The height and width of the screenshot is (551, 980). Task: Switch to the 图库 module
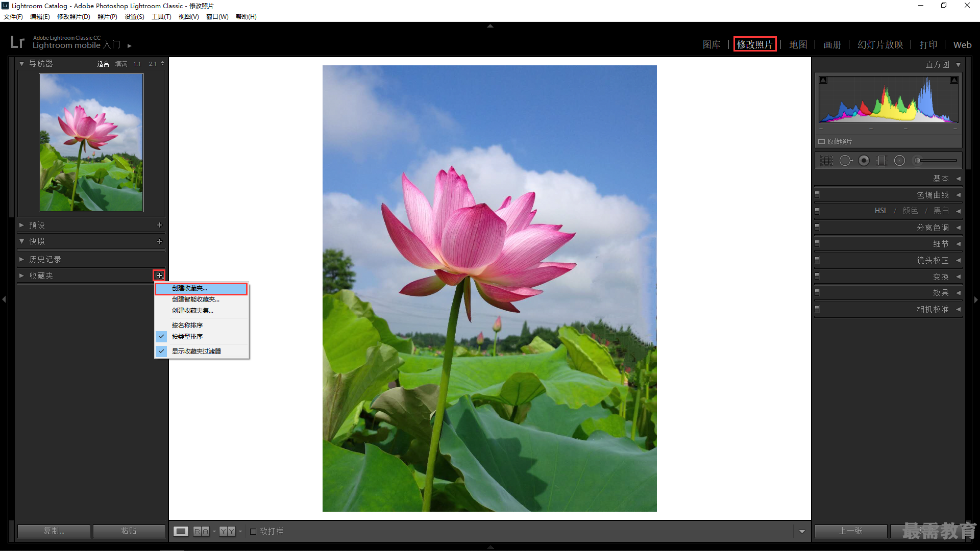(x=712, y=45)
